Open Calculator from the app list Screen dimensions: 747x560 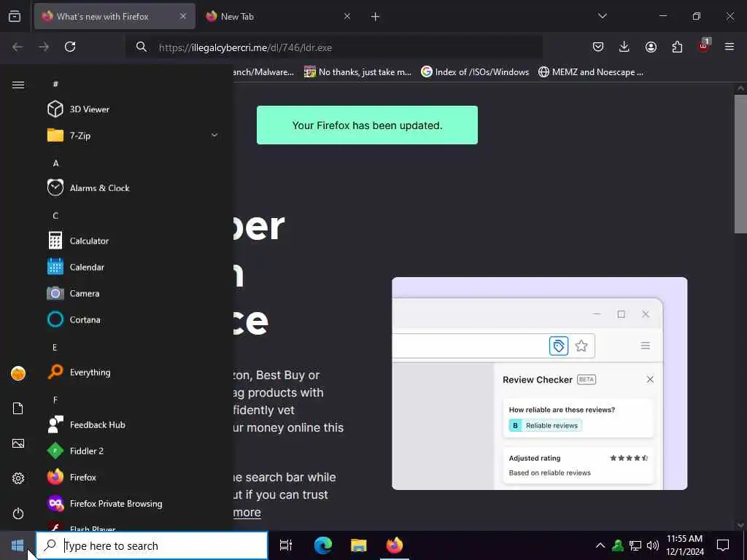pos(133,241)
